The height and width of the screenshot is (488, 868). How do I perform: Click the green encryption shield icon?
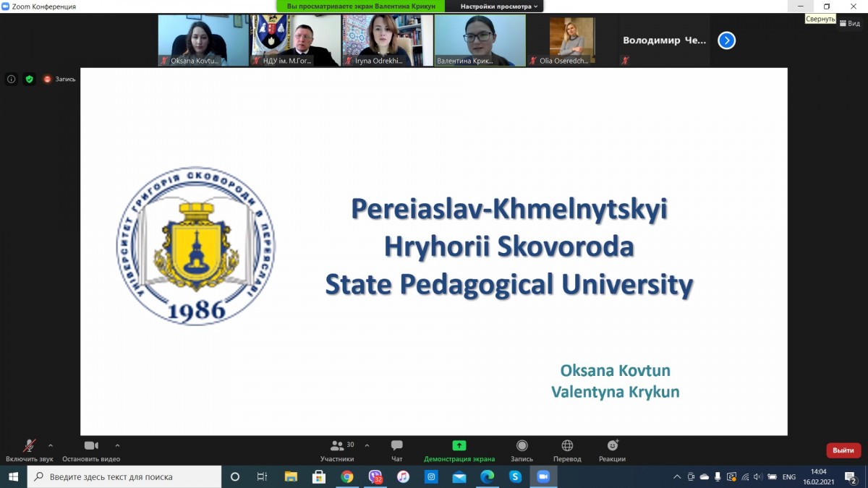coord(30,79)
